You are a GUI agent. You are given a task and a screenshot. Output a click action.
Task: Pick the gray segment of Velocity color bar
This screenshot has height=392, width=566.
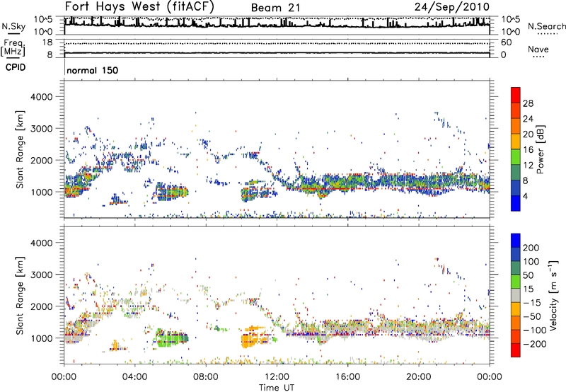click(516, 295)
